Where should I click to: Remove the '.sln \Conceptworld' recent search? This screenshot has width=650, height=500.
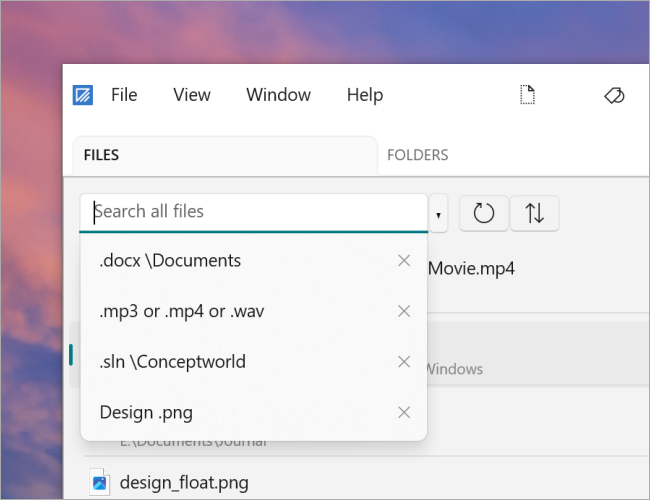point(404,361)
